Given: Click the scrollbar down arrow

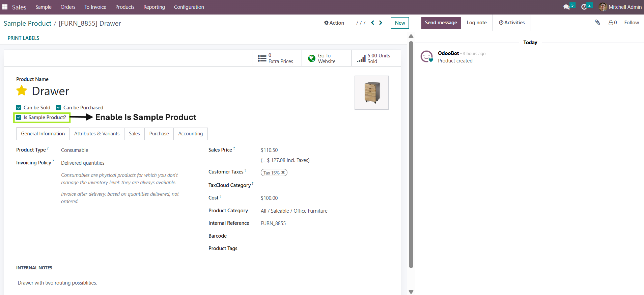Looking at the screenshot, I should click(x=411, y=292).
